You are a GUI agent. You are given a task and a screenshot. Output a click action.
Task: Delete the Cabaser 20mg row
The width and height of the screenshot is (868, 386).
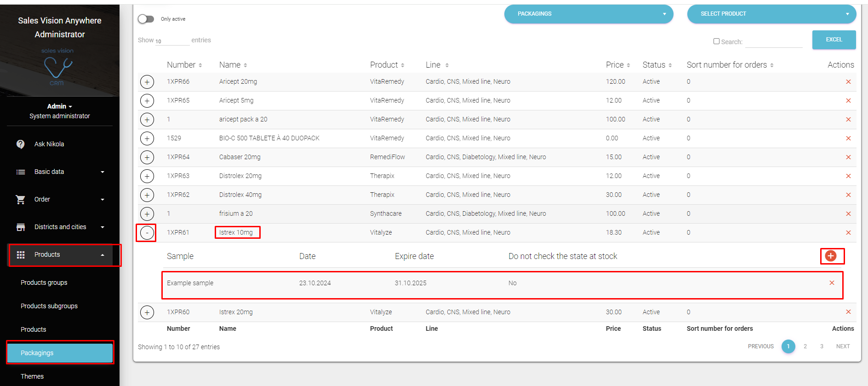tap(848, 157)
